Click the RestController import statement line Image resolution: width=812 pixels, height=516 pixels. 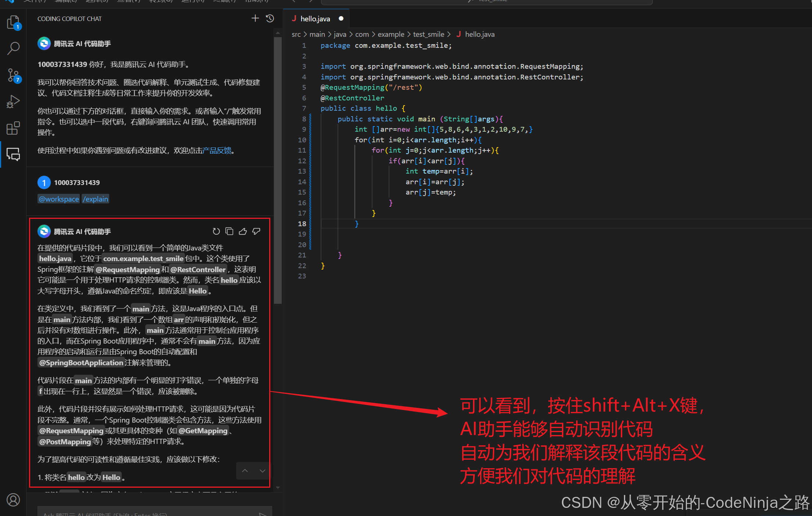[452, 77]
